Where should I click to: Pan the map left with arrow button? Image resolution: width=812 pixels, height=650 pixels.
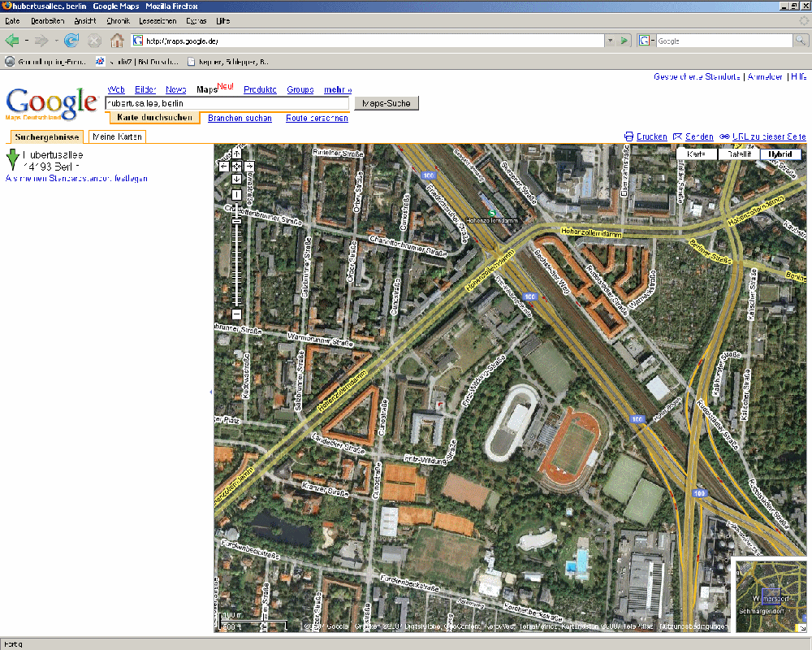(223, 166)
